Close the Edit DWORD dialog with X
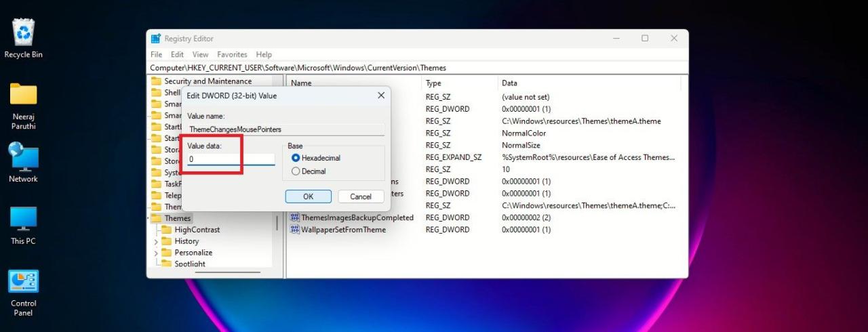The height and width of the screenshot is (332, 868). point(381,96)
